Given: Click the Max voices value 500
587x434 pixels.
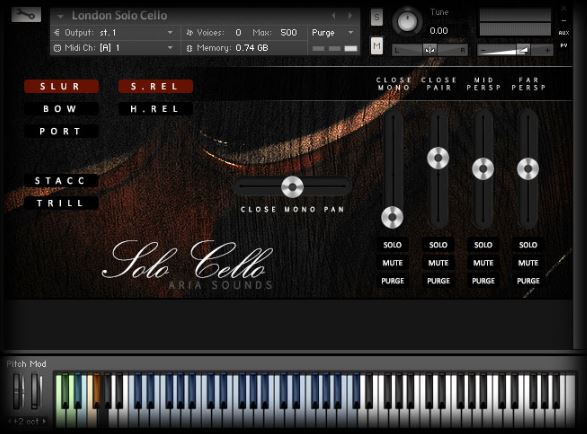Looking at the screenshot, I should tap(288, 33).
